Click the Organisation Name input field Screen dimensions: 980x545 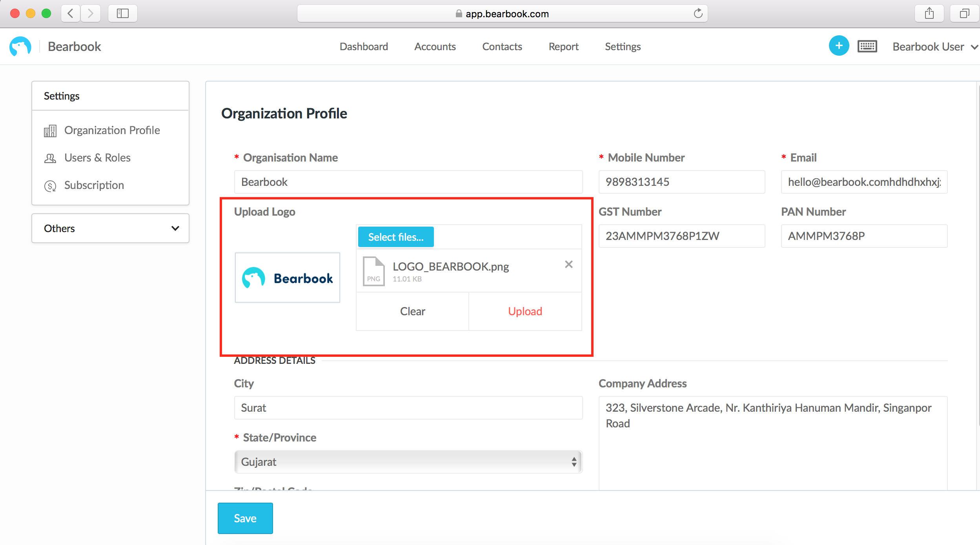tap(408, 182)
